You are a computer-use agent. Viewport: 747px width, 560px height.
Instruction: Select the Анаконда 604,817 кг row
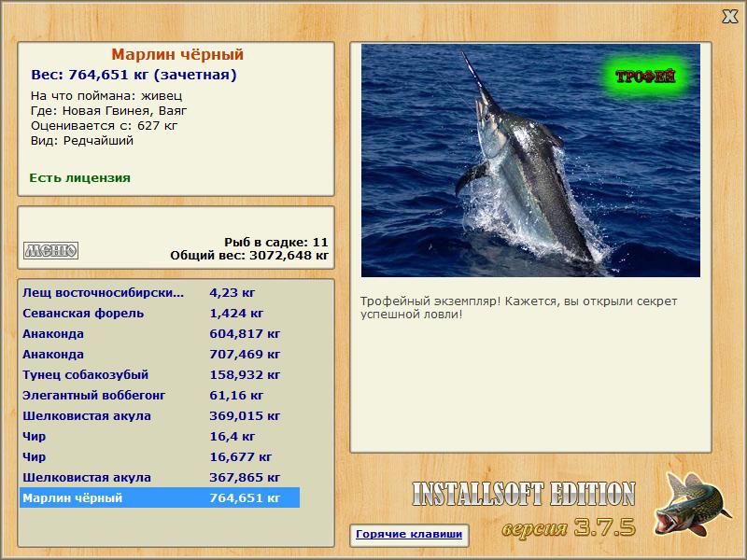pos(160,334)
